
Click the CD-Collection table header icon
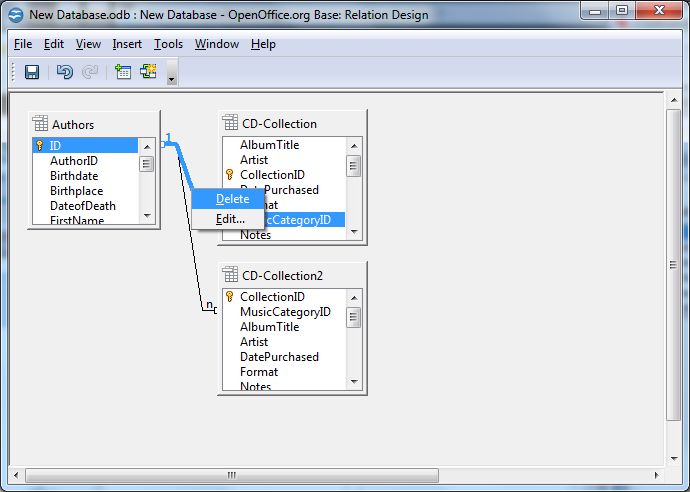tap(230, 124)
